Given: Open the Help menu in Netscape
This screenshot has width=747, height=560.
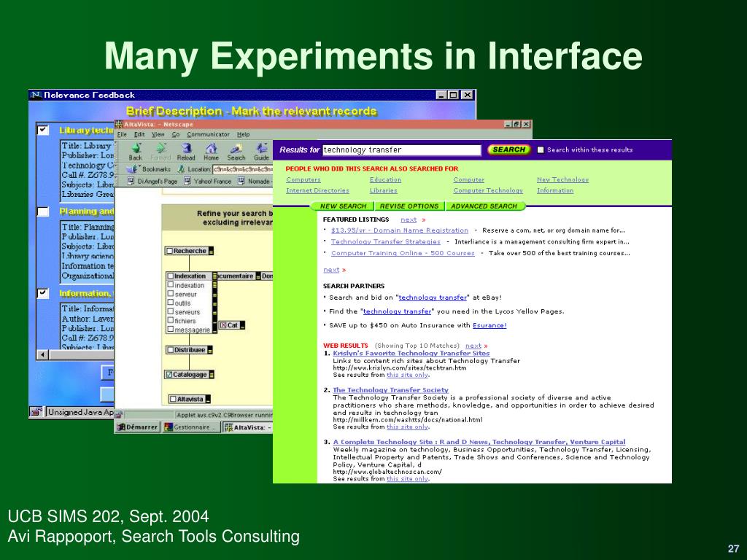Looking at the screenshot, I should [244, 135].
